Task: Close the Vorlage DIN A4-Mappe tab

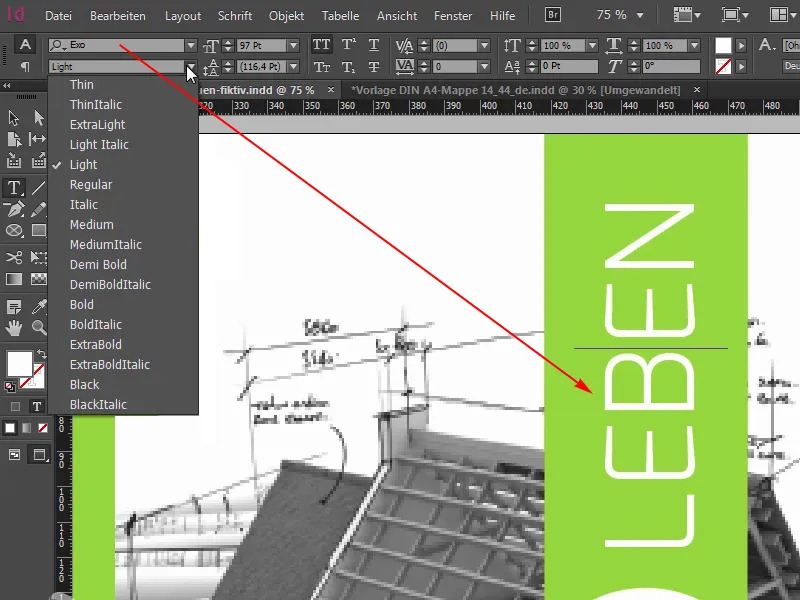Action: (x=697, y=90)
